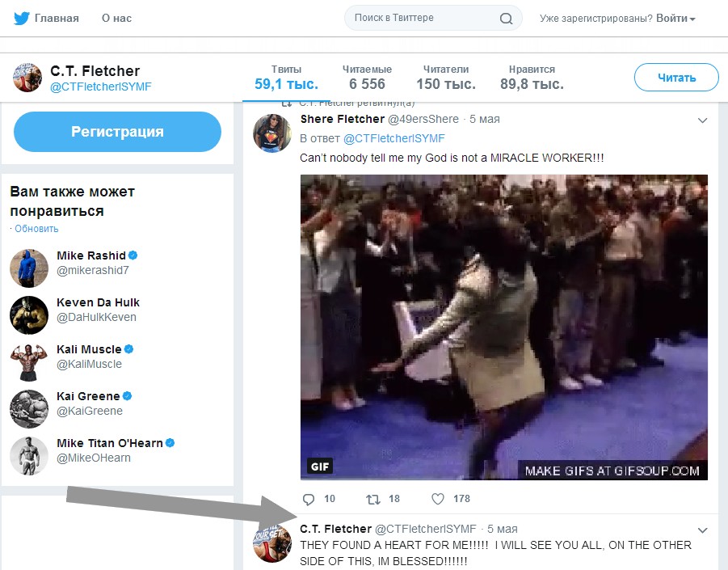This screenshot has width=728, height=570.
Task: Click the retweet icon under GIF tweet
Action: (373, 499)
